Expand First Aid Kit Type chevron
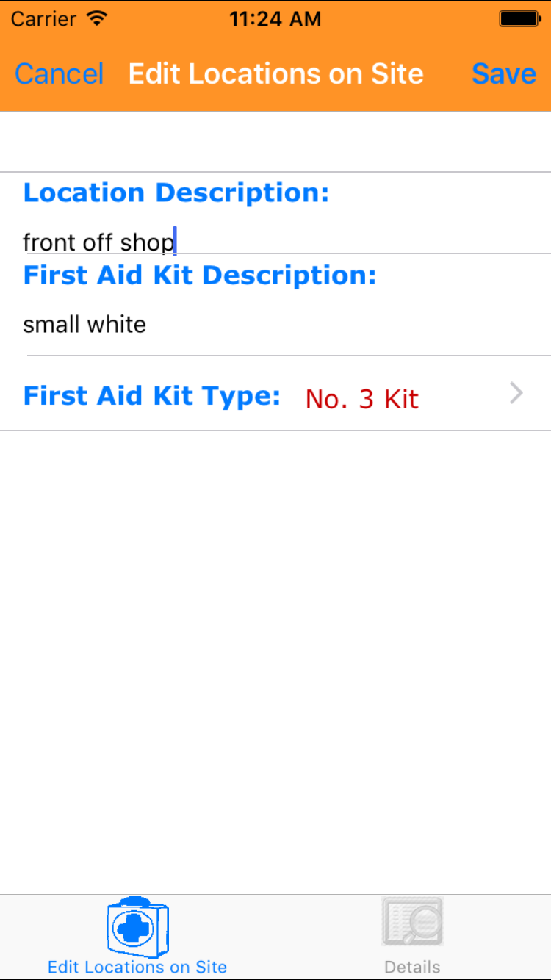551x980 pixels. (516, 394)
